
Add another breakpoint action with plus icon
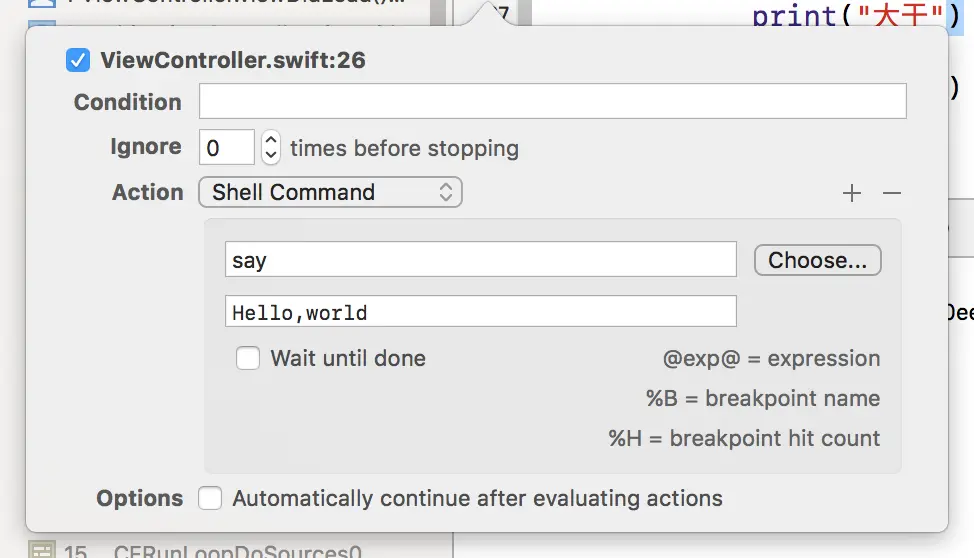click(852, 194)
